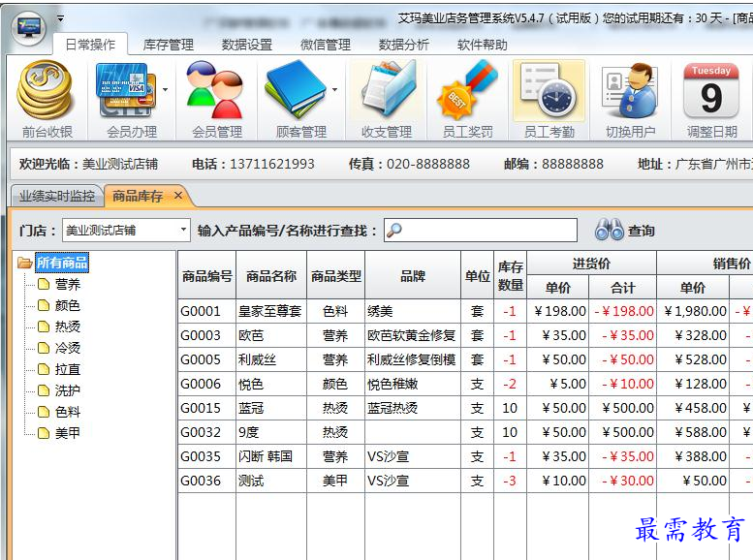Image resolution: width=753 pixels, height=560 pixels.
Task: Expand the 会员办理 dropdown arrow
Action: pos(165,90)
